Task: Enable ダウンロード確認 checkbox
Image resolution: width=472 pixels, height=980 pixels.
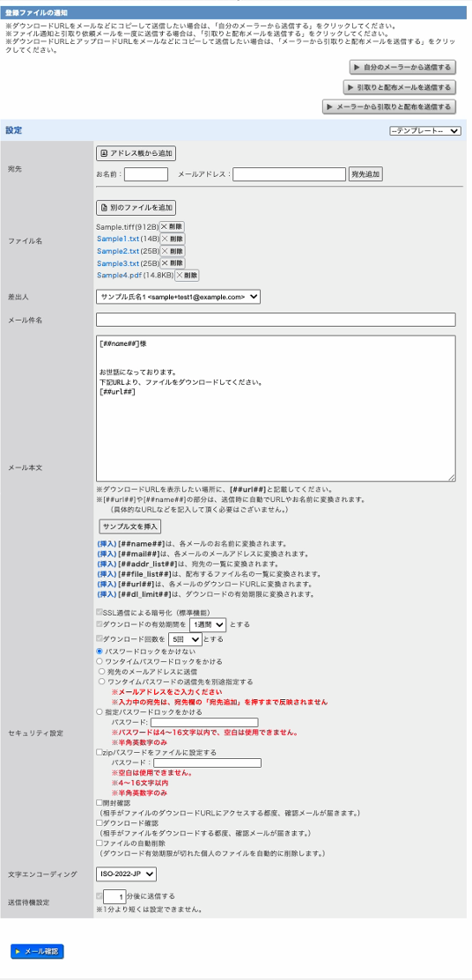Action: [x=100, y=823]
